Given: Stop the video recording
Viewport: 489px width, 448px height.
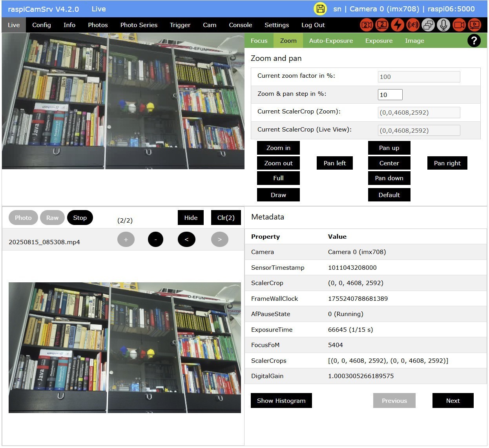Looking at the screenshot, I should pyautogui.click(x=80, y=217).
